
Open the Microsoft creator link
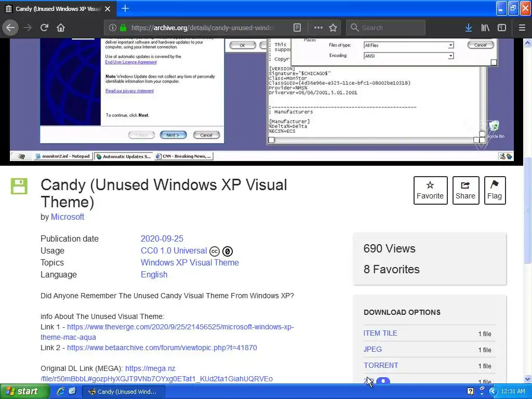(68, 217)
